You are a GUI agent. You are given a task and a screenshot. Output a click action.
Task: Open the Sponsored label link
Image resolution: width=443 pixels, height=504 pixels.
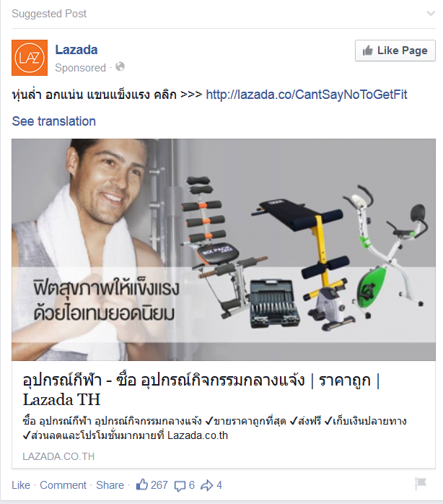point(80,68)
